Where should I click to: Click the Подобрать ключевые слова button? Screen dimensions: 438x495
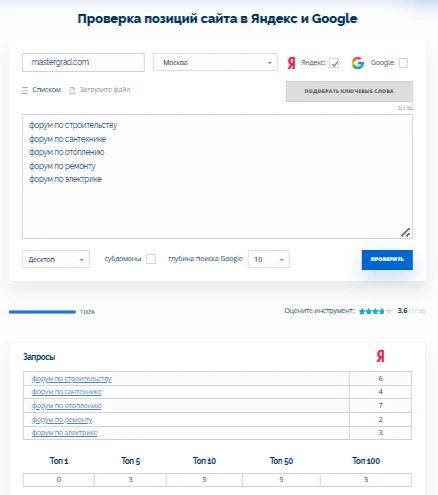point(349,91)
